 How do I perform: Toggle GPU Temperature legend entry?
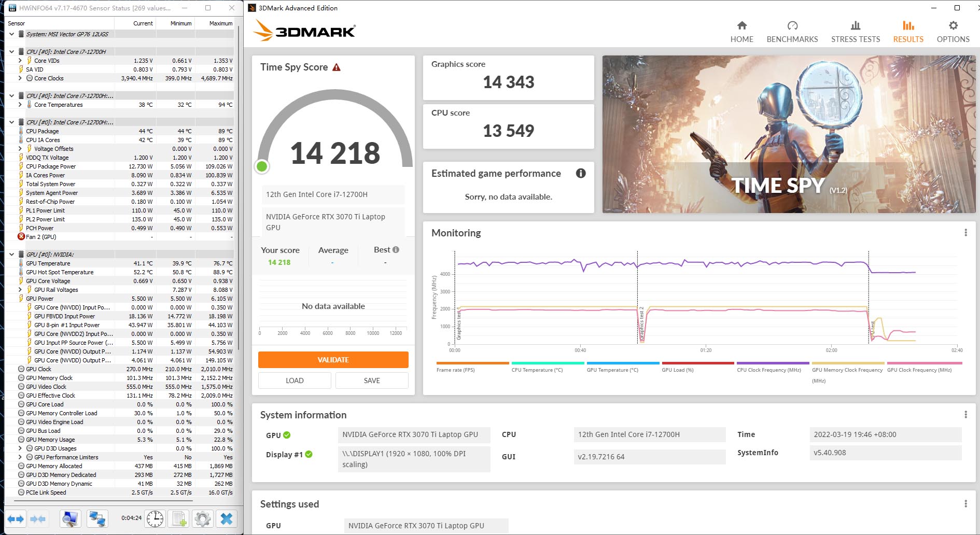(x=623, y=367)
